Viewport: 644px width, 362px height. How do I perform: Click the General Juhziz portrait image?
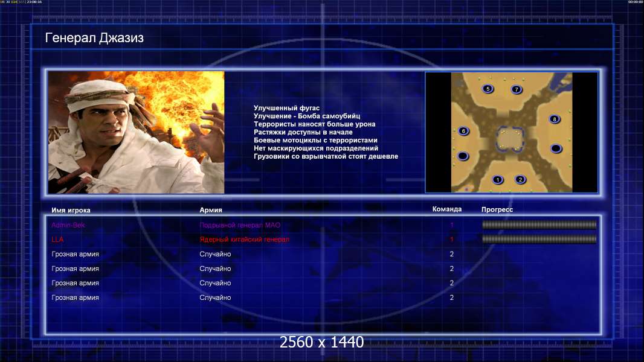[137, 132]
